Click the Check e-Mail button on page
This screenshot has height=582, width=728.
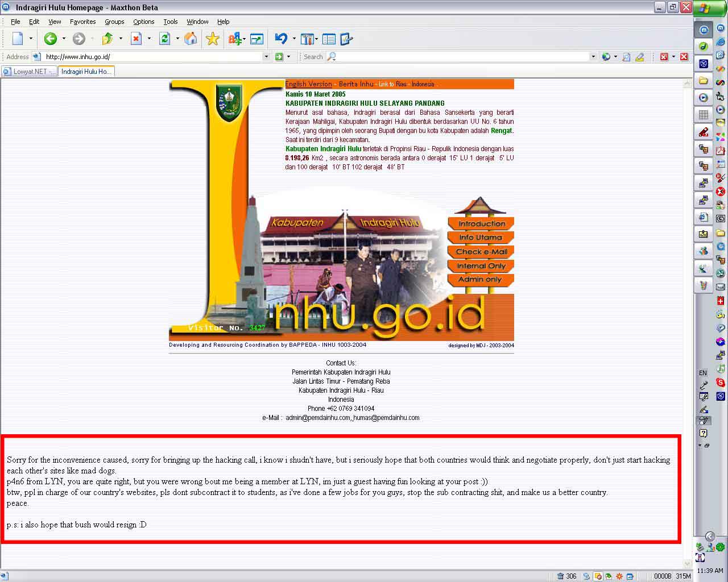pyautogui.click(x=481, y=252)
